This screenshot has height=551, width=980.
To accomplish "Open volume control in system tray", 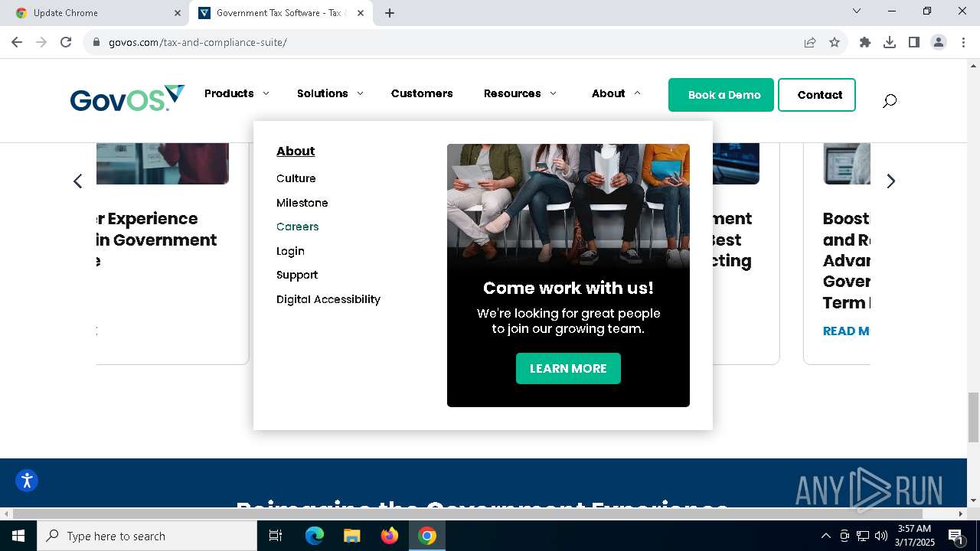I will point(881,536).
